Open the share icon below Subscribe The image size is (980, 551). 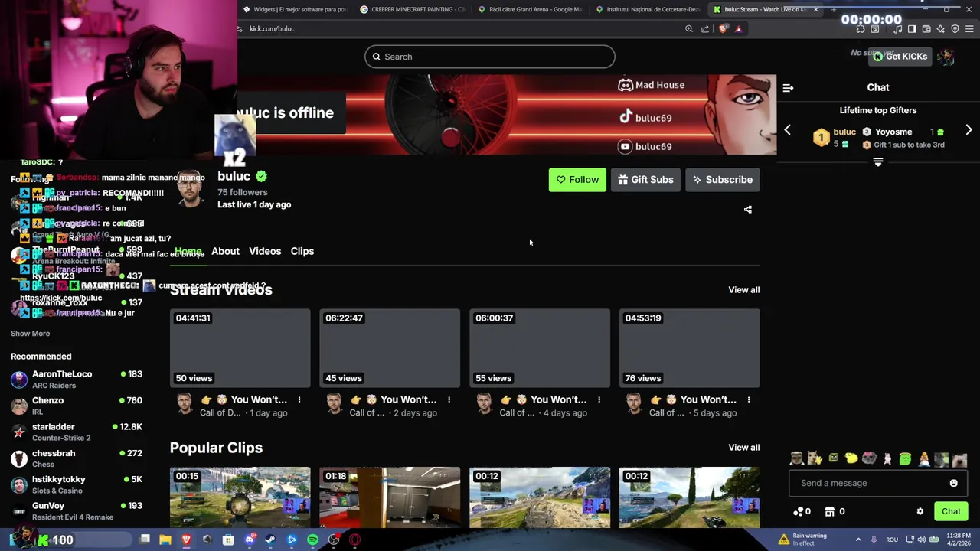748,210
